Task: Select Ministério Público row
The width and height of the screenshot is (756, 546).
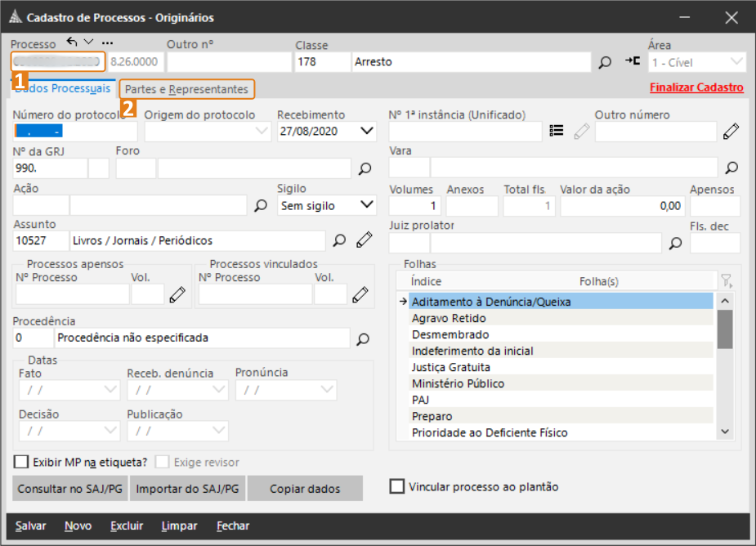Action: (561, 383)
